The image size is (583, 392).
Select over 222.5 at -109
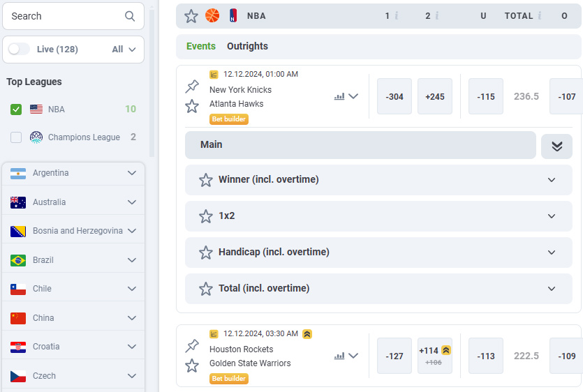566,356
